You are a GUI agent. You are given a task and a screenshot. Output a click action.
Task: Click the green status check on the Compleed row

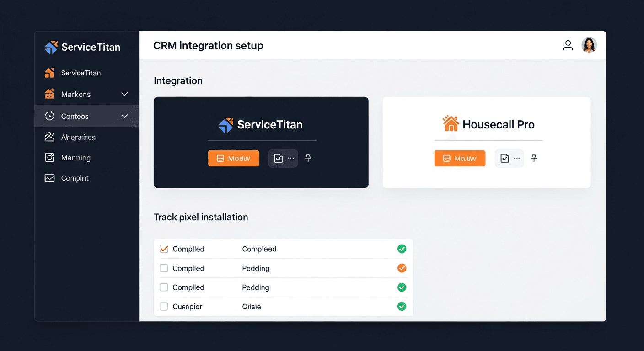402,249
